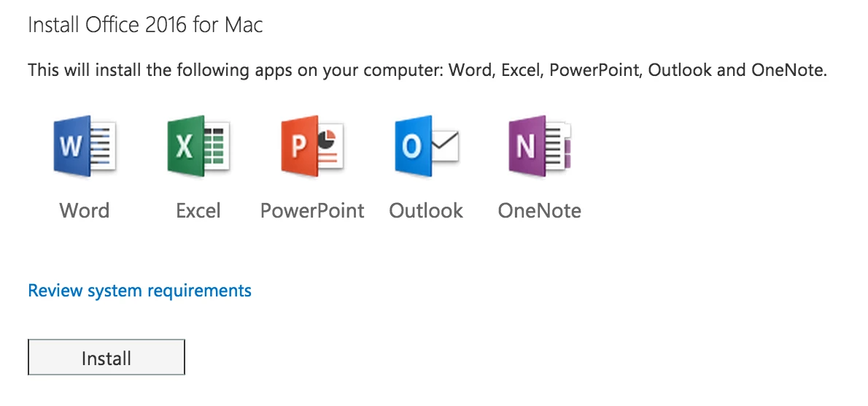868x406 pixels.
Task: Open Review system requirements link
Action: tap(139, 290)
